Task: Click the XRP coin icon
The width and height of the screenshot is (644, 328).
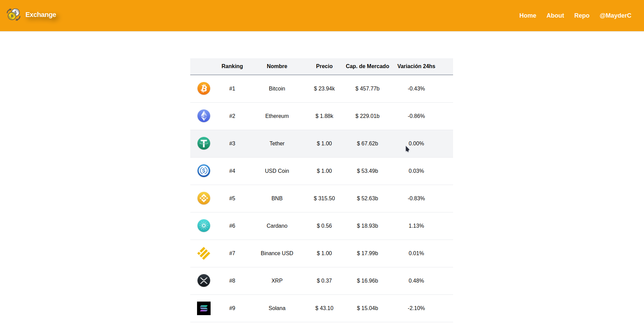Action: pyautogui.click(x=204, y=281)
